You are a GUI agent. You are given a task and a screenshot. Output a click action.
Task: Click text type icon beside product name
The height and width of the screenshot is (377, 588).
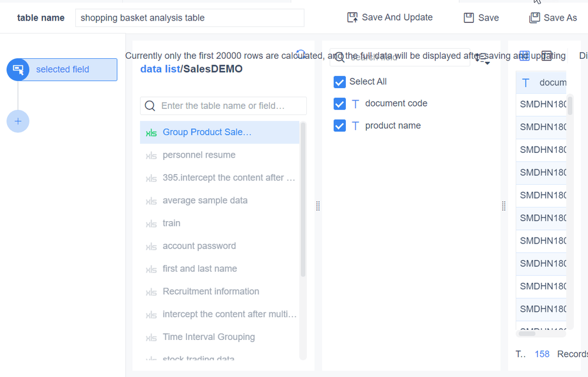(355, 126)
